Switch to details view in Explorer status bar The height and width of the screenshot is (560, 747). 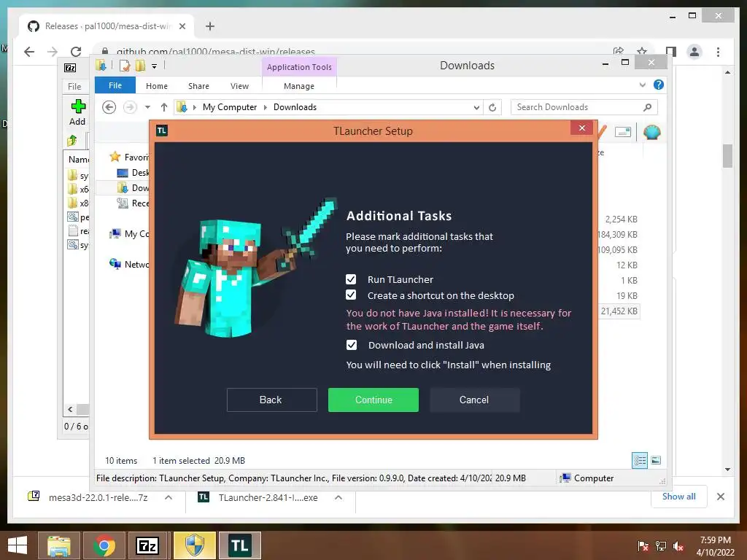pos(639,460)
